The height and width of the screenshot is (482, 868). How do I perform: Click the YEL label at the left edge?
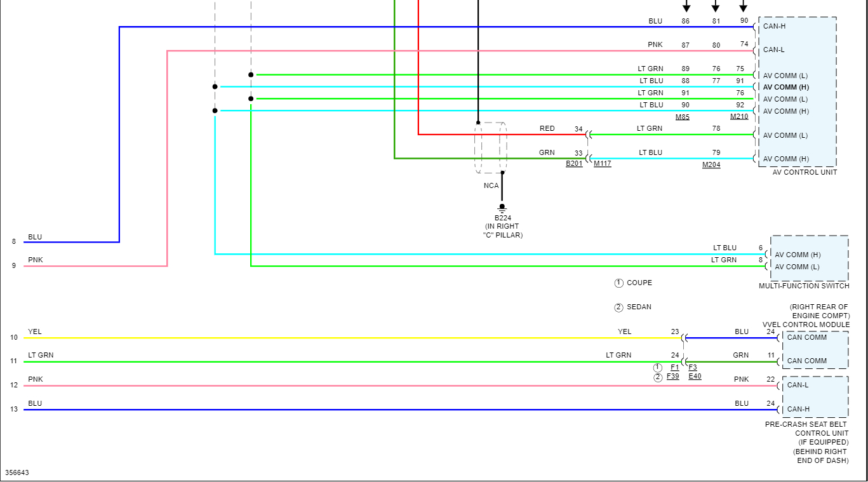point(34,332)
